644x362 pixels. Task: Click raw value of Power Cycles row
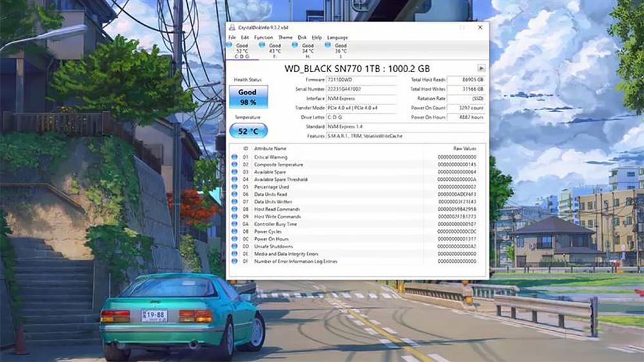[x=457, y=231]
